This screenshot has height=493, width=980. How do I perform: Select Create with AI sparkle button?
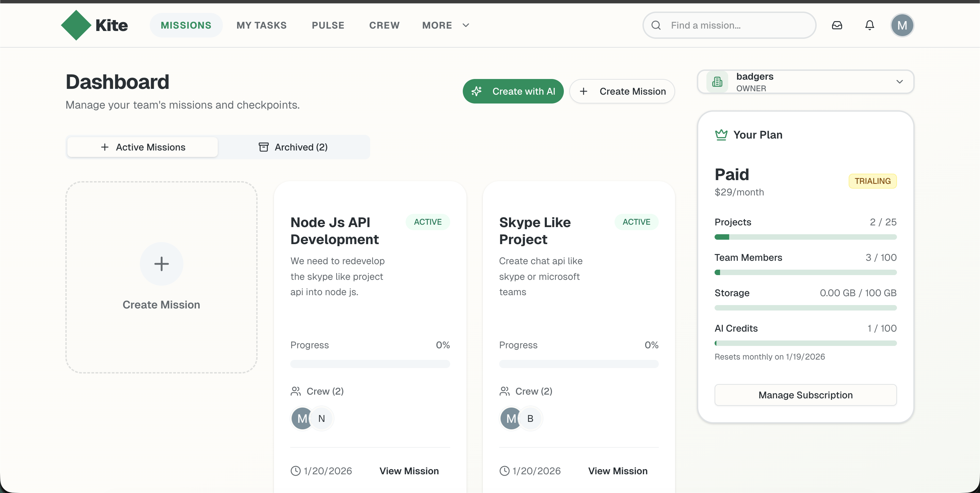point(513,91)
